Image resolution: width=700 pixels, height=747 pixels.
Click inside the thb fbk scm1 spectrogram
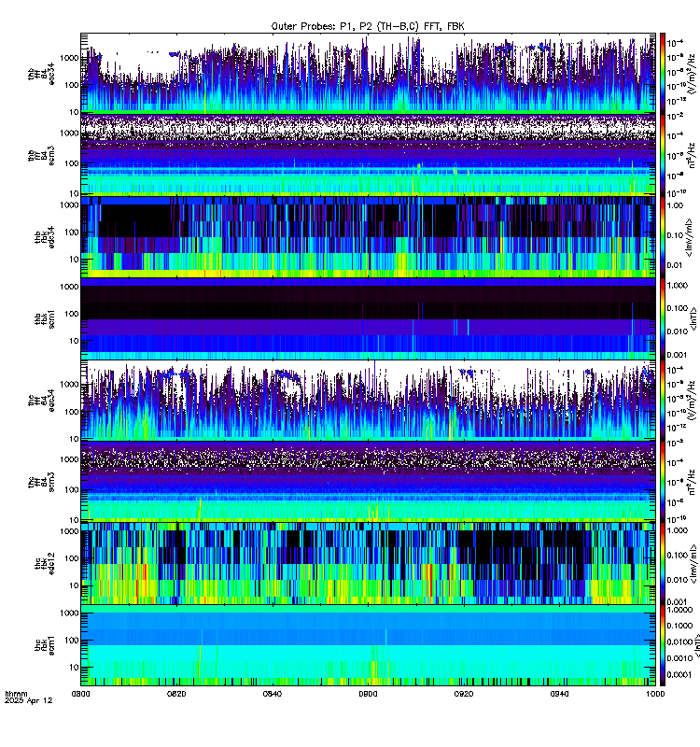[x=368, y=318]
